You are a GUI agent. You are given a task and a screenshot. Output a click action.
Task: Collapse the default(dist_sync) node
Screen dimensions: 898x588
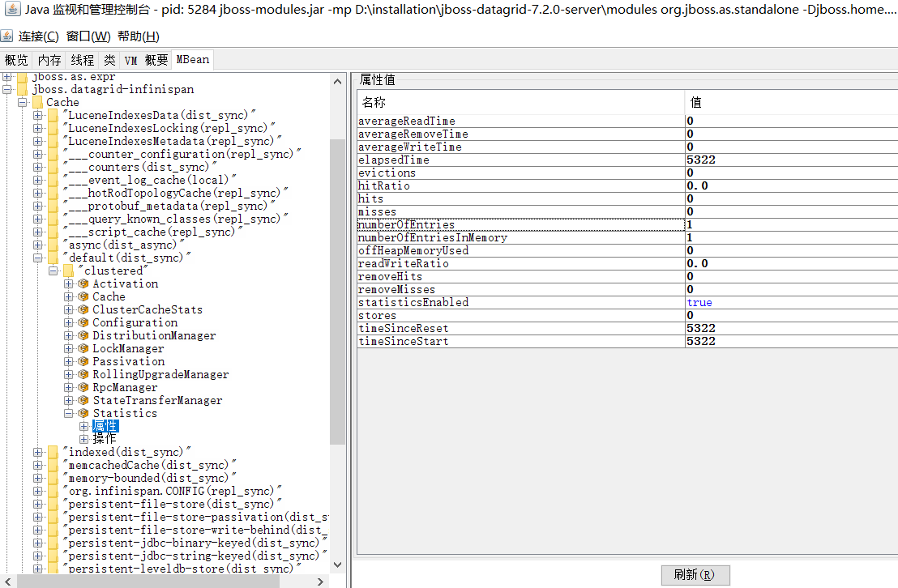point(38,258)
